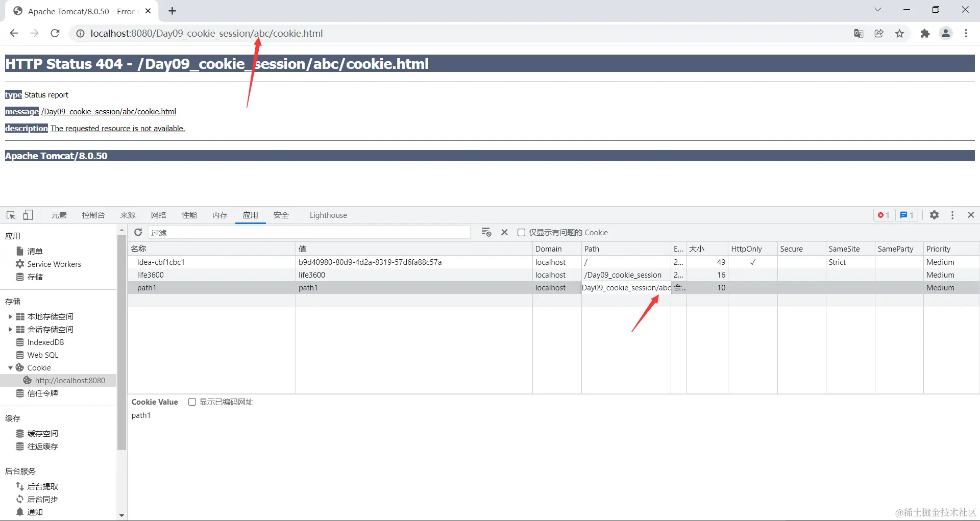Open DevTools more options menu
This screenshot has width=980, height=521.
click(952, 215)
